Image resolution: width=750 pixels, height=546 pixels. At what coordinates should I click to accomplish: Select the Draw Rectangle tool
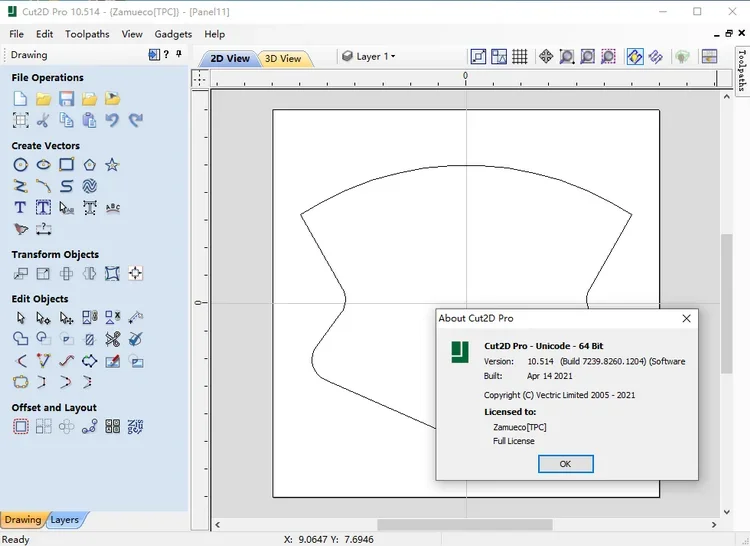click(66, 165)
